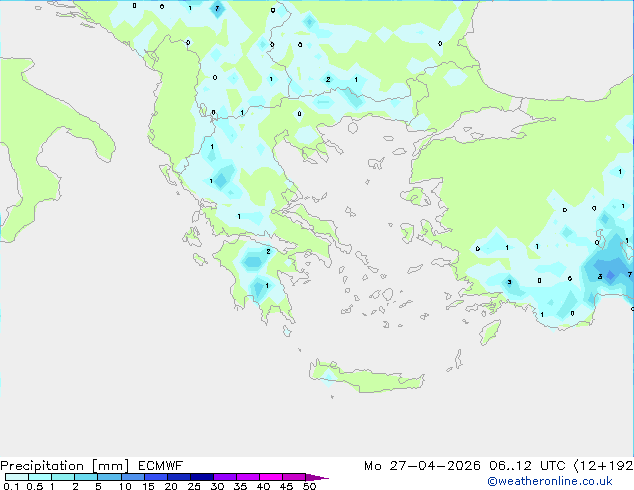Viewport: 634px width, 490px height.
Task: Click the 1–2 mm legend swatch
Action: pos(63,477)
